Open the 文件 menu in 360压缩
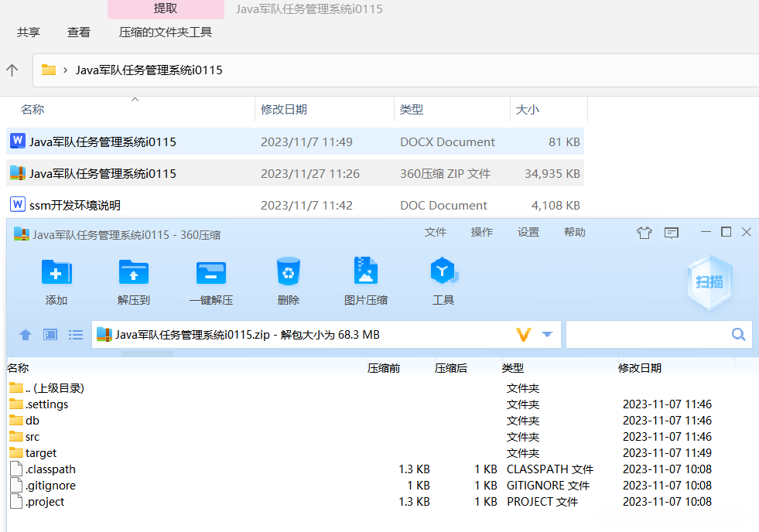The image size is (759, 532). 435,232
